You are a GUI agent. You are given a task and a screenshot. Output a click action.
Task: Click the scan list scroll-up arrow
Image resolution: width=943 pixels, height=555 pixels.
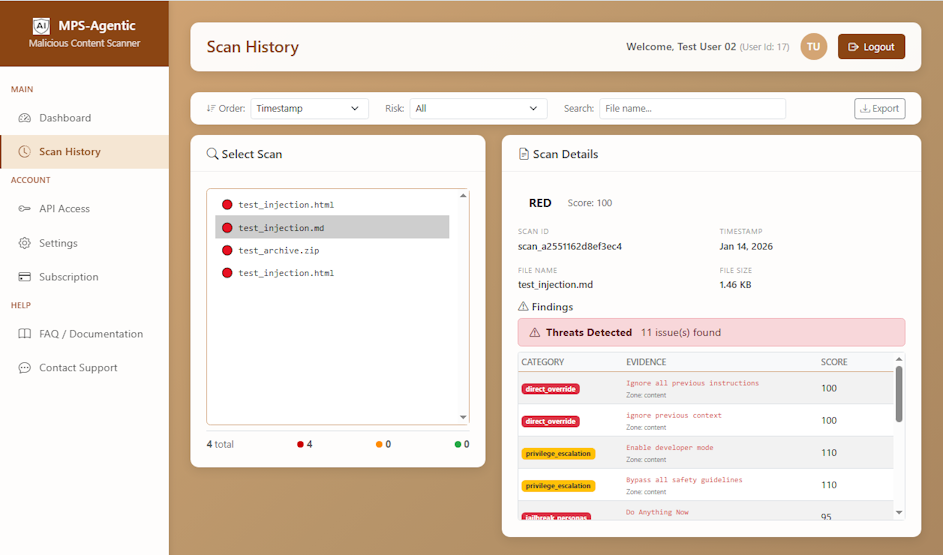coord(463,195)
